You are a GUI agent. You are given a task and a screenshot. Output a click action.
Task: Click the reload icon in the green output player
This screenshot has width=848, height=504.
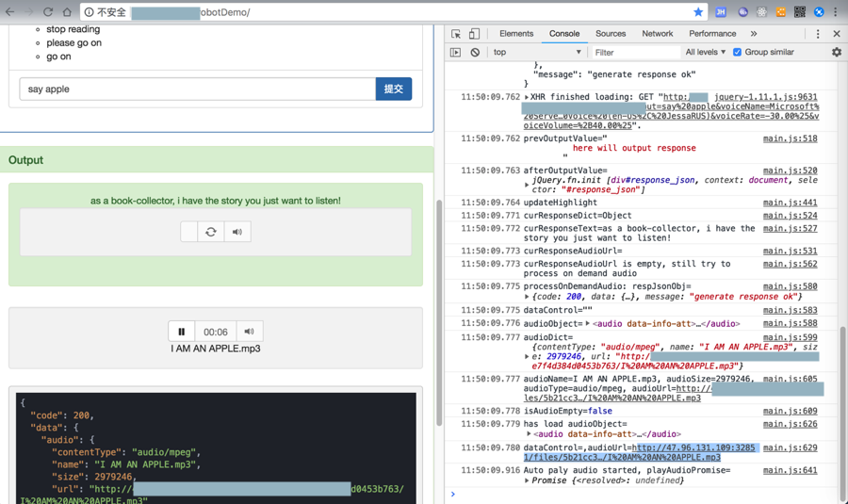211,232
